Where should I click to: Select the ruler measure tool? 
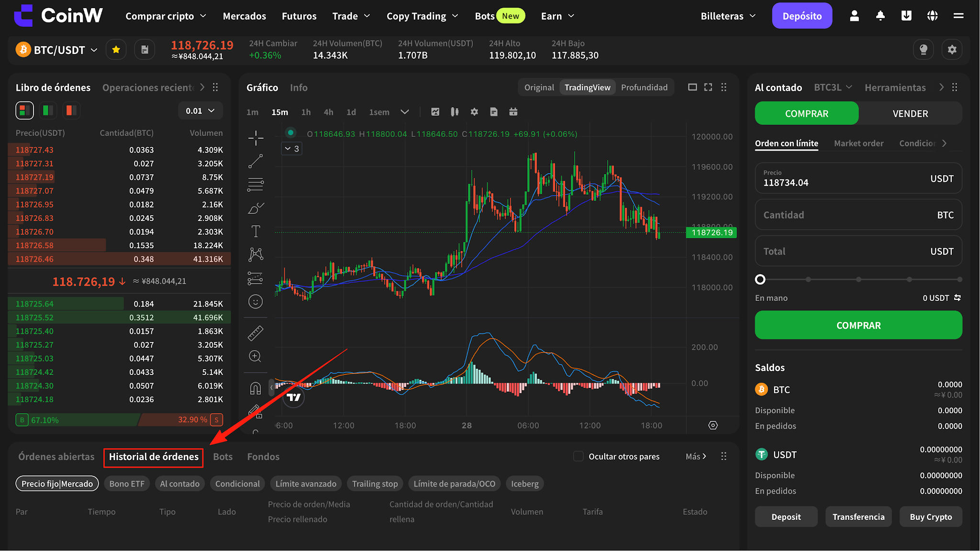tap(256, 333)
